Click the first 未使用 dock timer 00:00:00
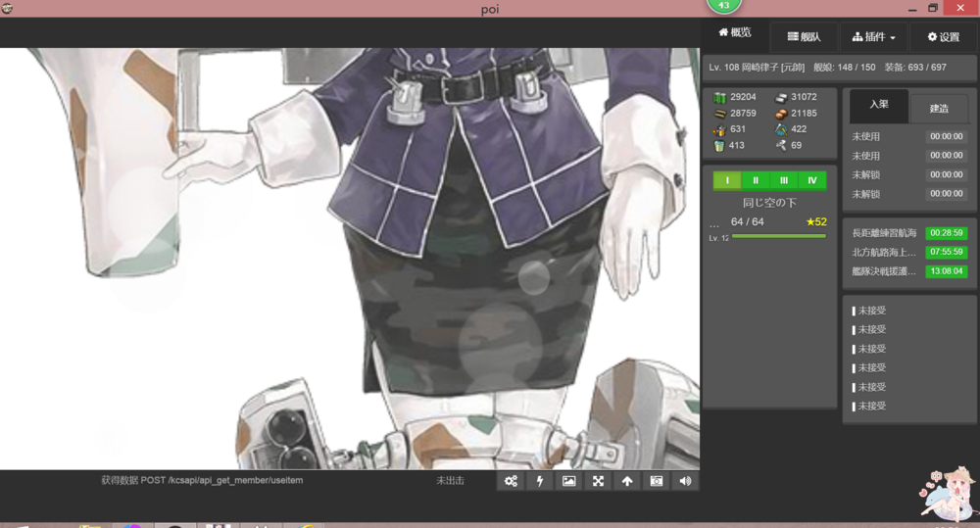980x528 pixels. click(947, 136)
